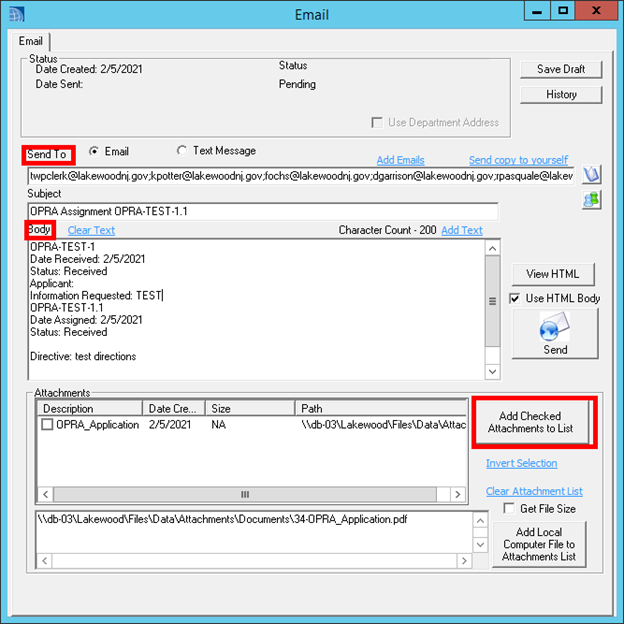
Task: Click the Add Emails link
Action: pos(400,160)
